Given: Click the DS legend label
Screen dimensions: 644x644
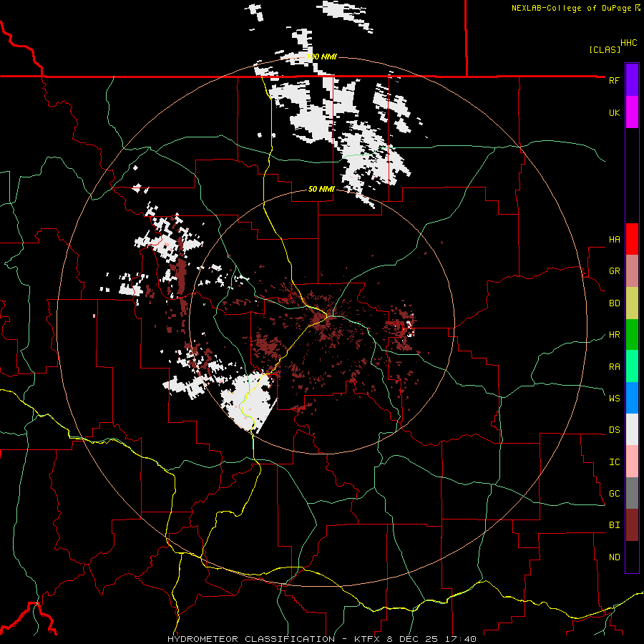Looking at the screenshot, I should click(614, 429).
